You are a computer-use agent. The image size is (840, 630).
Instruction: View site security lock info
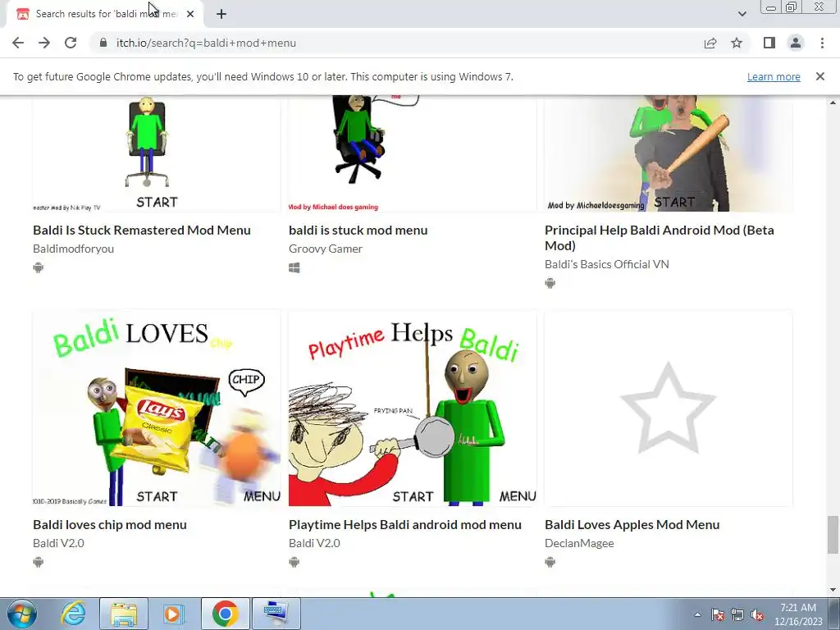point(103,43)
